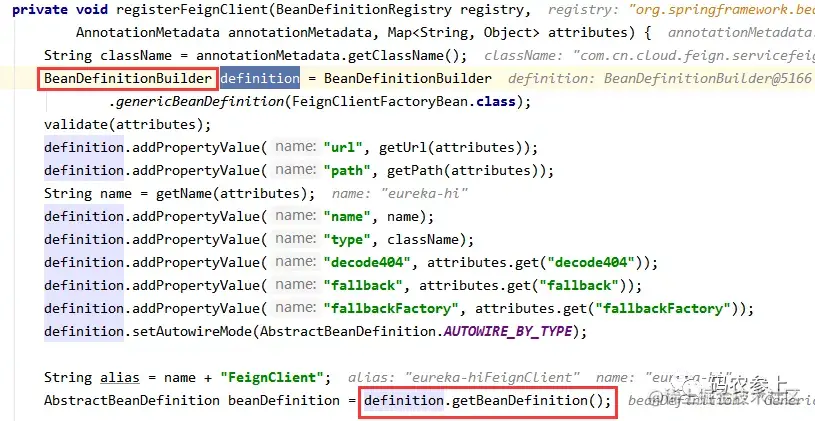The height and width of the screenshot is (421, 815).
Task: Click AUTOWIRE_BY_TYPE constant
Action: click(x=508, y=331)
